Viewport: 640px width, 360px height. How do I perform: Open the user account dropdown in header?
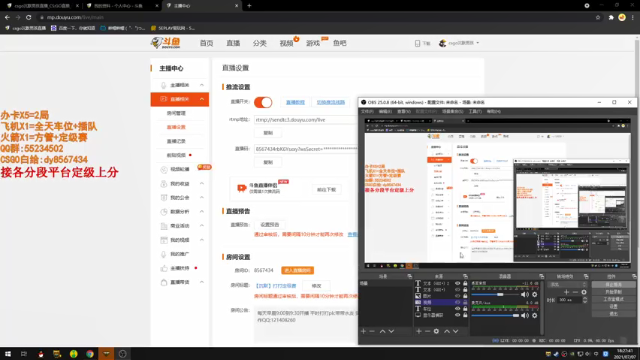tap(459, 43)
